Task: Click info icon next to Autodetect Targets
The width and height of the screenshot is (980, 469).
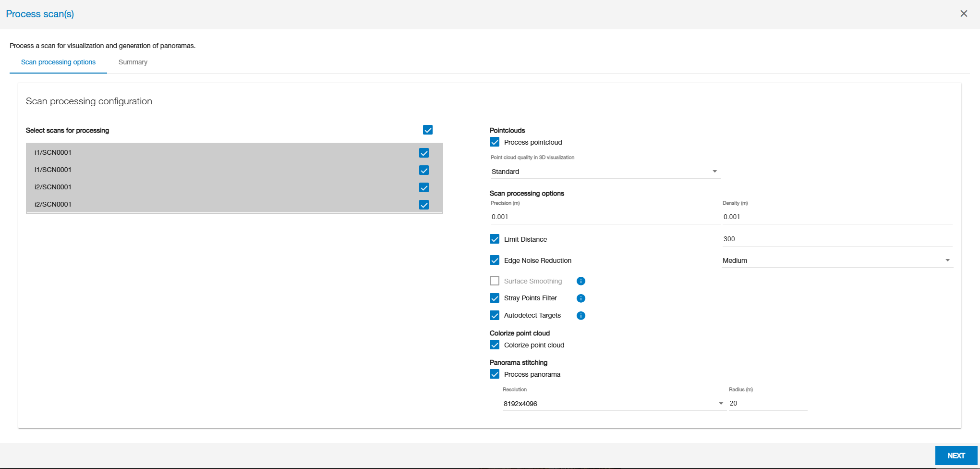Action: (581, 316)
